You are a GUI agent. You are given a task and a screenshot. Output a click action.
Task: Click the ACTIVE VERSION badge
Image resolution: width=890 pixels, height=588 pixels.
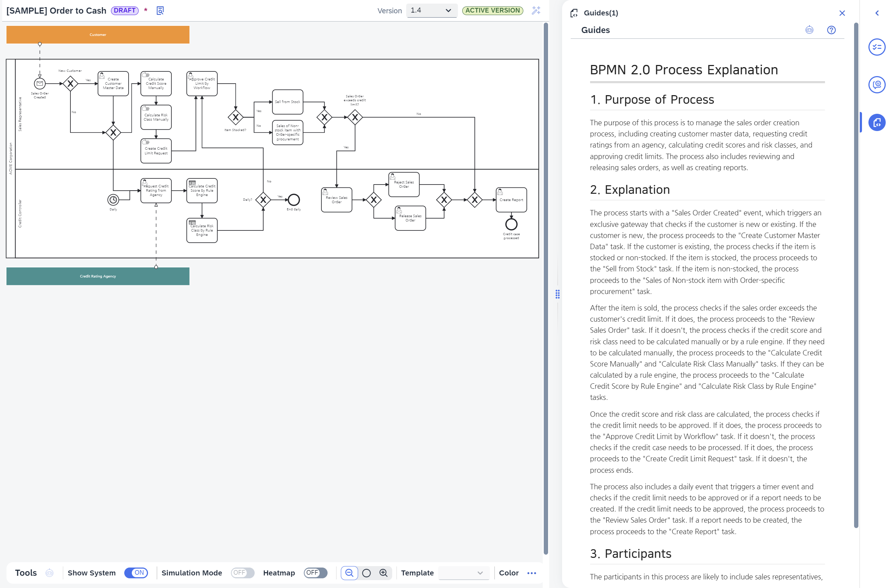[492, 10]
